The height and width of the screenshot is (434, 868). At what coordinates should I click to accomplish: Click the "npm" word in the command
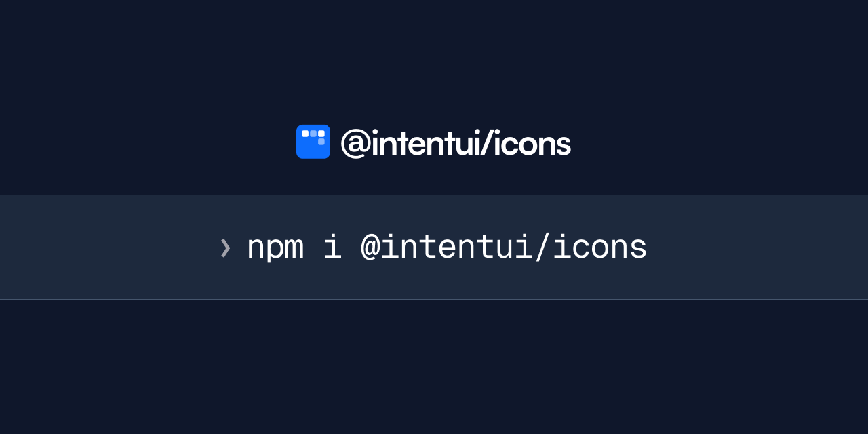[275, 249]
